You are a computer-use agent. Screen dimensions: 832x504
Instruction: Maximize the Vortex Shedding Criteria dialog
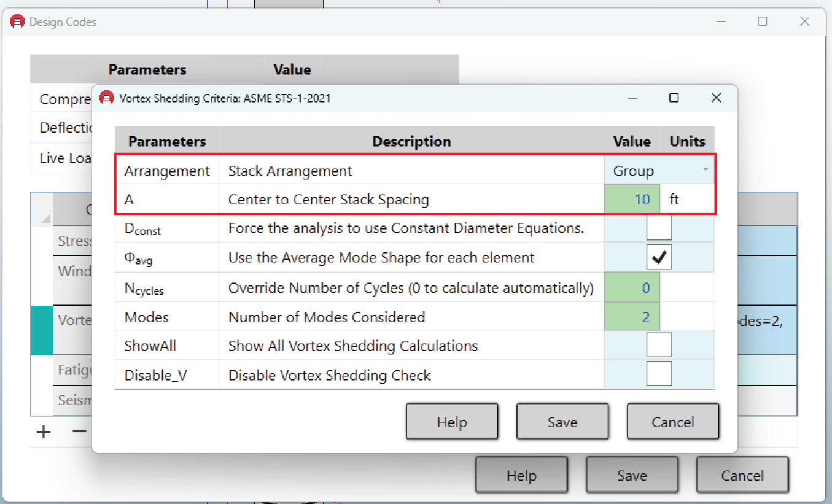pos(674,98)
